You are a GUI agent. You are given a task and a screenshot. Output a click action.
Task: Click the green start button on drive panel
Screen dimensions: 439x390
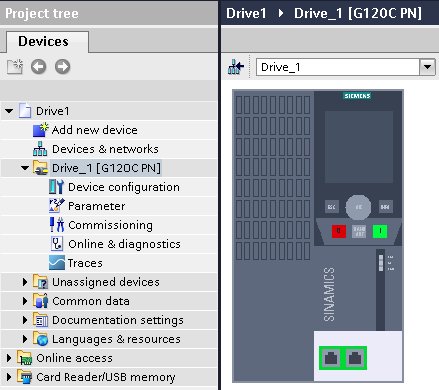click(x=380, y=231)
